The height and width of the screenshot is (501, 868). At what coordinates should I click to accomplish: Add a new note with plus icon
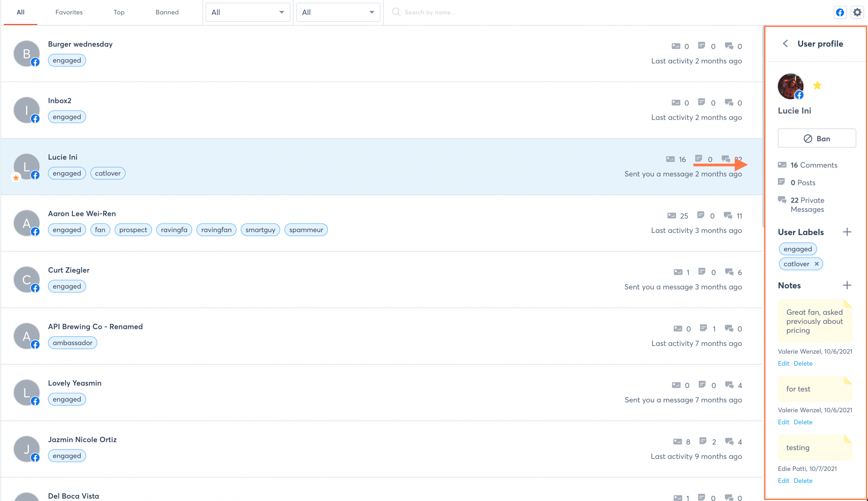click(847, 285)
